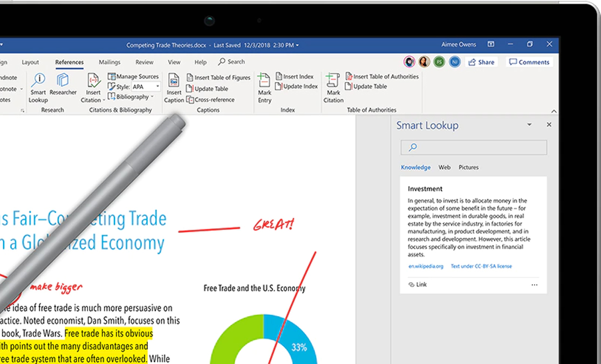Open Ribbon Display Options icon
The width and height of the screenshot is (601, 364).
[x=490, y=44]
